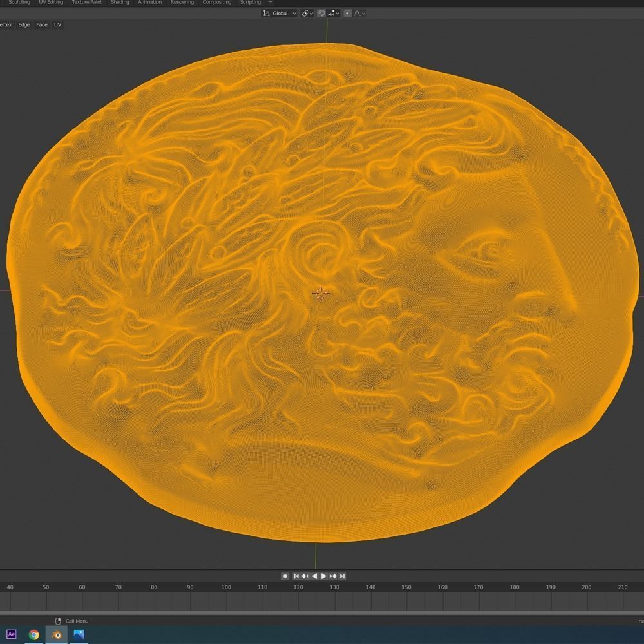Open the UV menu

coord(57,24)
